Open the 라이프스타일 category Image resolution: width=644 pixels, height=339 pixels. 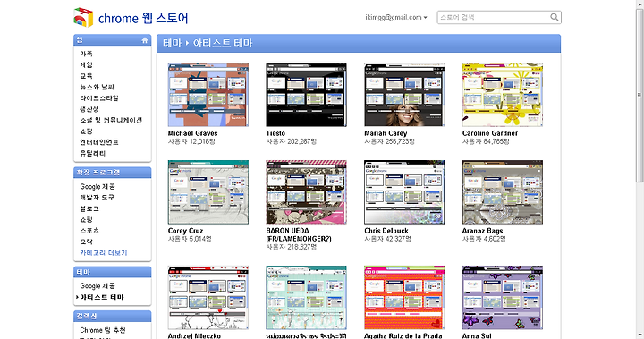(x=99, y=98)
